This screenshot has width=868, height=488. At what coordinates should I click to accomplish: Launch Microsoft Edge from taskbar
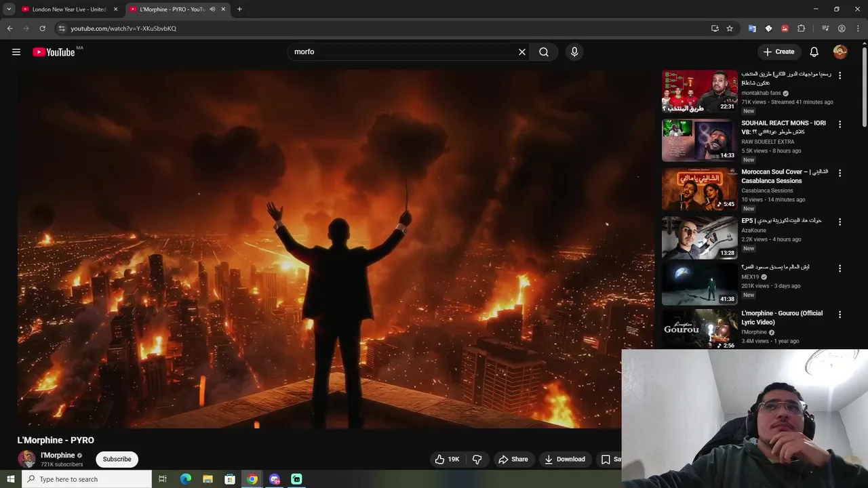coord(185,479)
